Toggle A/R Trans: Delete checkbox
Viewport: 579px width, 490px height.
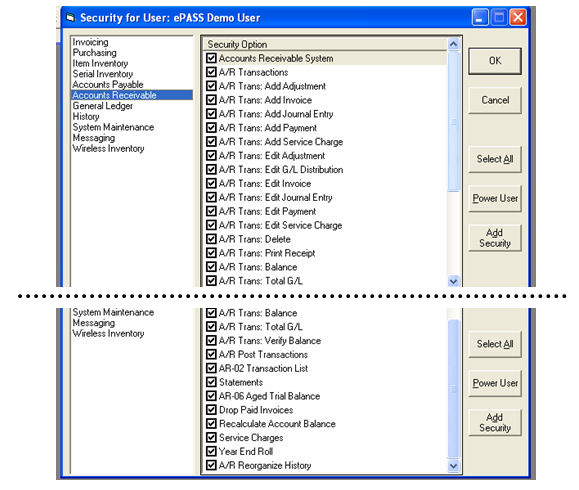tap(211, 239)
